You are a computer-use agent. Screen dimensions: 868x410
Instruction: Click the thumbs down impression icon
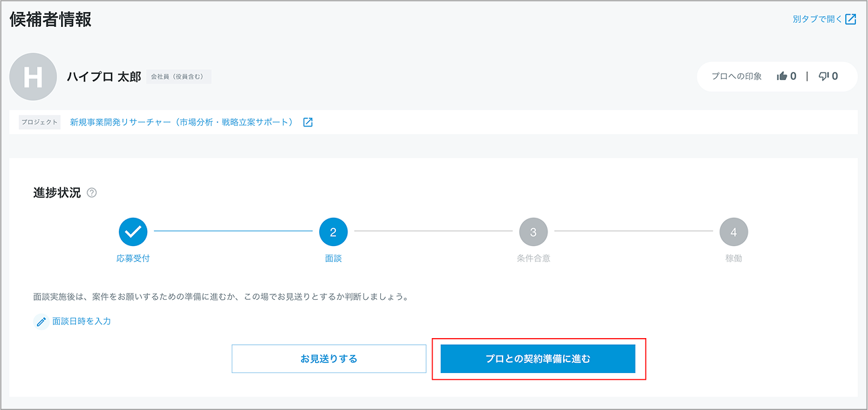point(824,77)
